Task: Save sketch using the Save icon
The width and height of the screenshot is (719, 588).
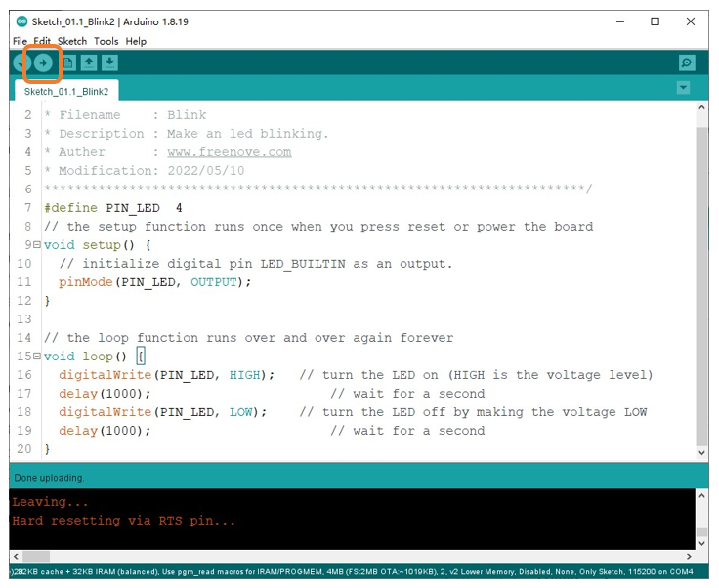Action: coord(109,63)
